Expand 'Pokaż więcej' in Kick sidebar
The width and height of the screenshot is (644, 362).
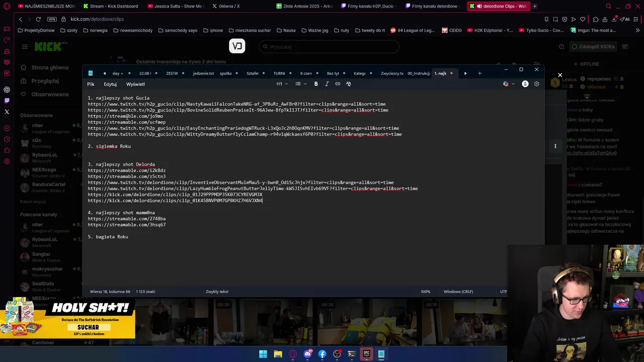point(33,202)
